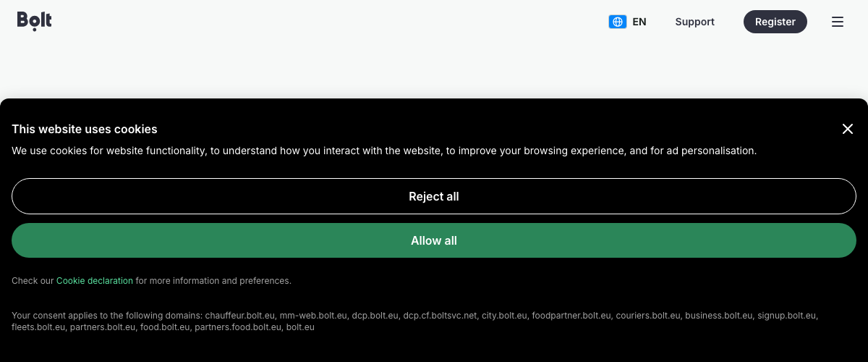Click the cookie usage description paragraph
The image size is (868, 362).
[383, 151]
